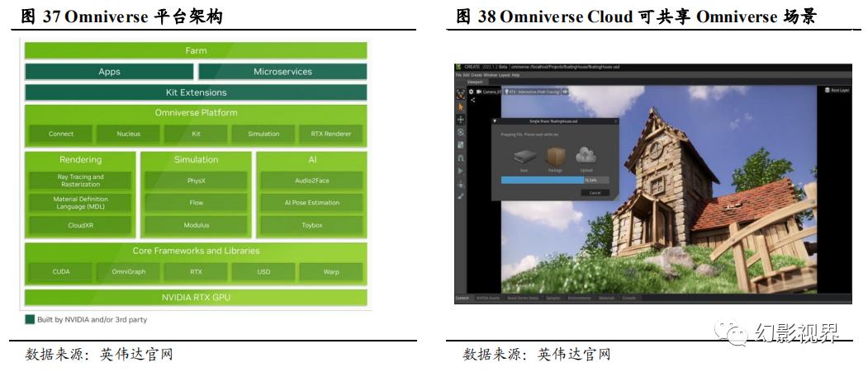Image resolution: width=868 pixels, height=372 pixels.
Task: Switch to the Environments tab
Action: tap(579, 298)
